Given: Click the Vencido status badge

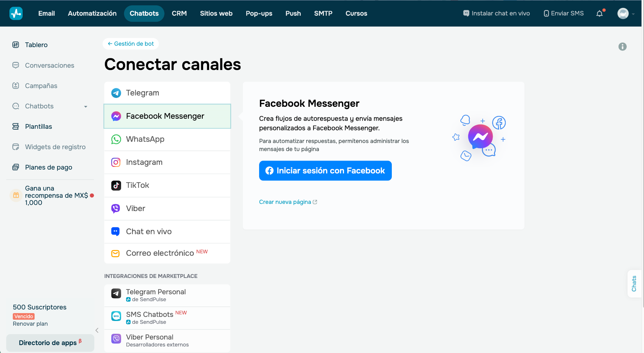Looking at the screenshot, I should coord(24,316).
